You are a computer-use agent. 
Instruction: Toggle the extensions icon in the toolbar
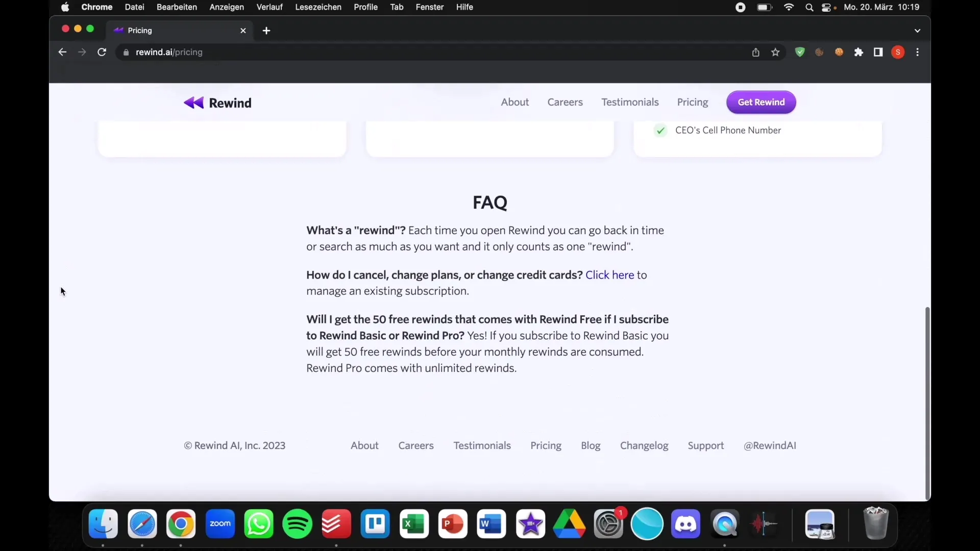pos(859,52)
